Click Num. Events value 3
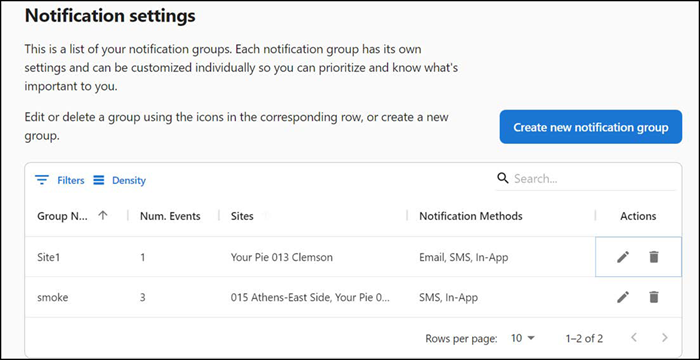The width and height of the screenshot is (700, 360). pyautogui.click(x=142, y=297)
